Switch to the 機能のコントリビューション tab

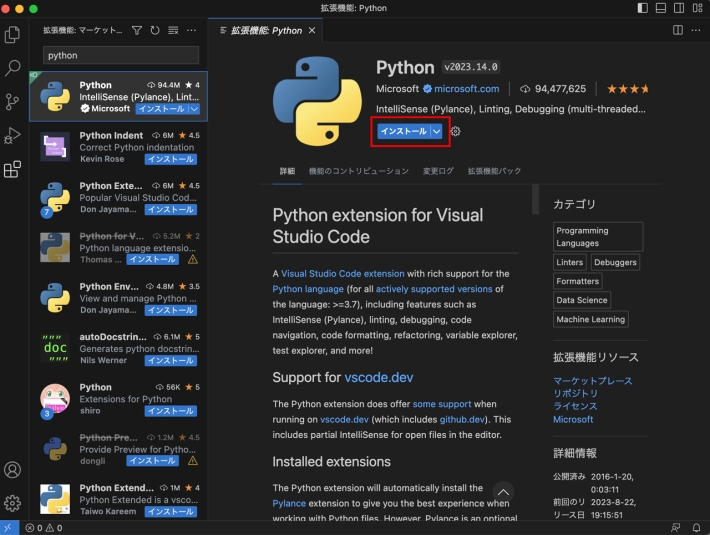click(359, 171)
